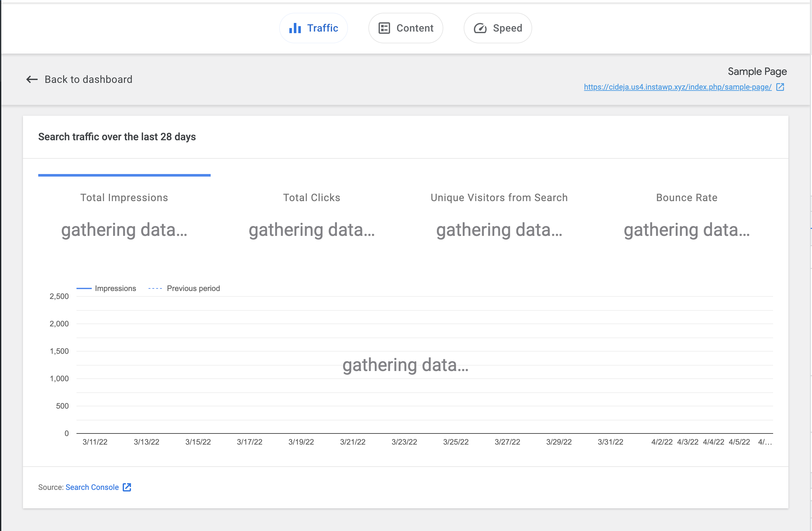Image resolution: width=812 pixels, height=531 pixels.
Task: Click the Impressions legend line swatch
Action: (84, 288)
